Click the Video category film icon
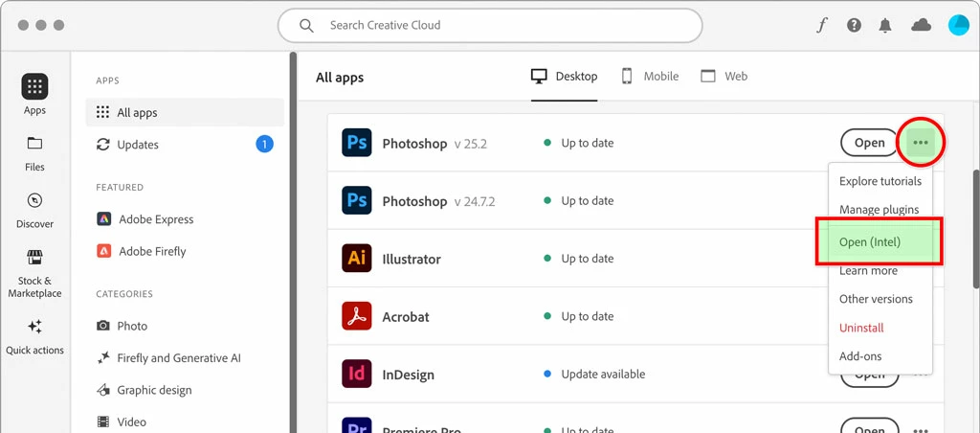This screenshot has width=980, height=433. (x=103, y=422)
